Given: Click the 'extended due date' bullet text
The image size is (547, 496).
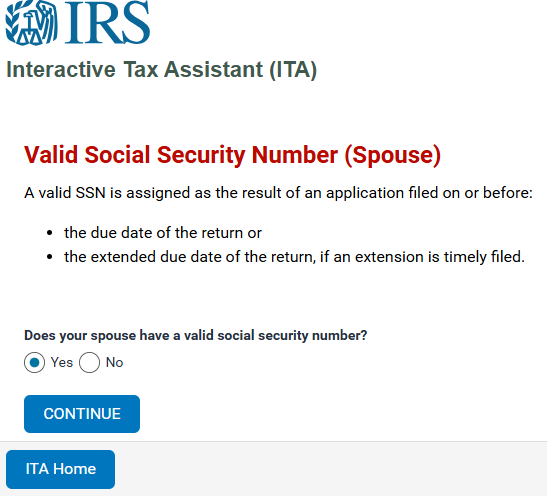Looking at the screenshot, I should [294, 257].
